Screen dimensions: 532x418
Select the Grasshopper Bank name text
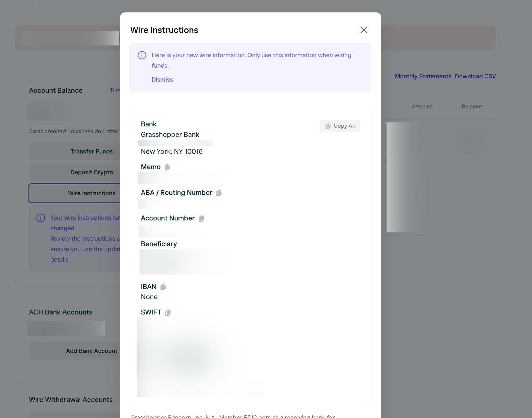coord(170,135)
